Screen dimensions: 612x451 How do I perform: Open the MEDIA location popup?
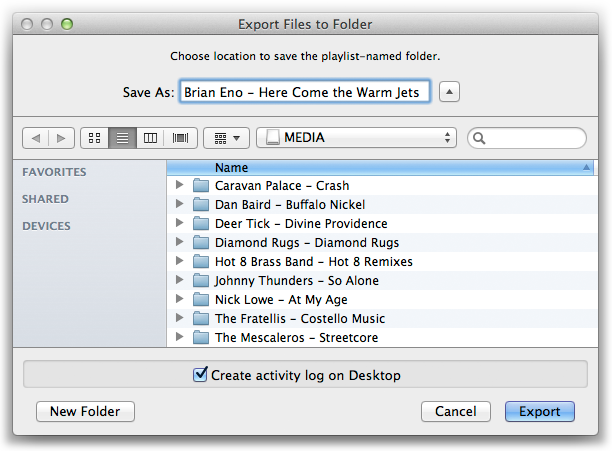(x=356, y=138)
